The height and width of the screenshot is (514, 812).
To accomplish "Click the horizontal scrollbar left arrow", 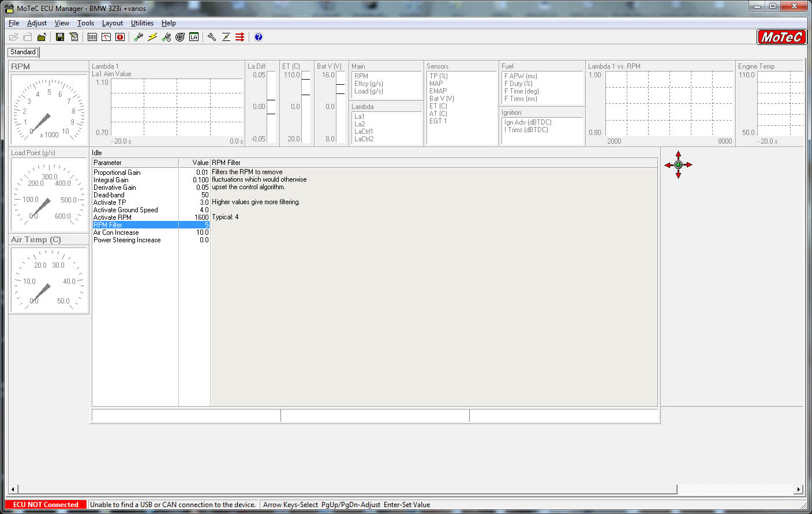I will click(13, 490).
